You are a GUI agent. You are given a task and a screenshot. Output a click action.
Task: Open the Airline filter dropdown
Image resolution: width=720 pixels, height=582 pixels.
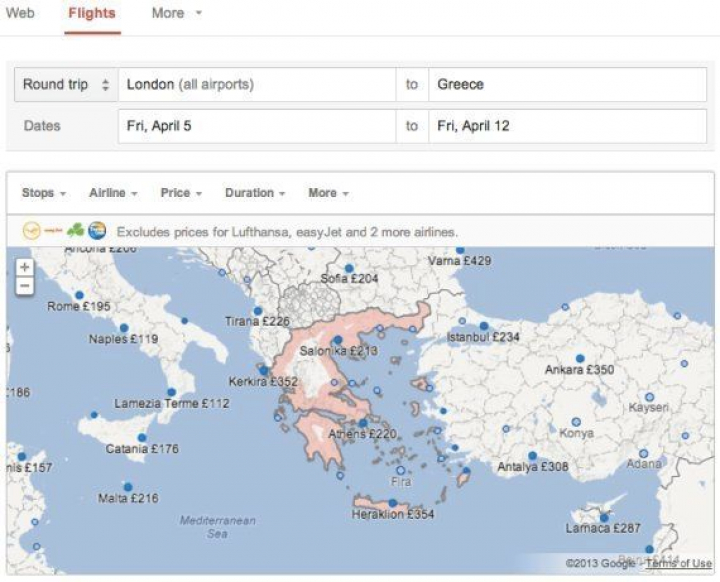[x=112, y=193]
